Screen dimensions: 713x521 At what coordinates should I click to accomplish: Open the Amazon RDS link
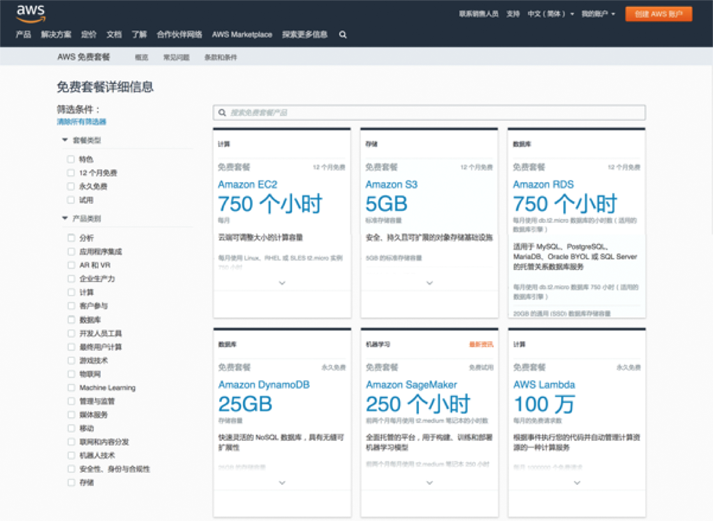pos(543,185)
